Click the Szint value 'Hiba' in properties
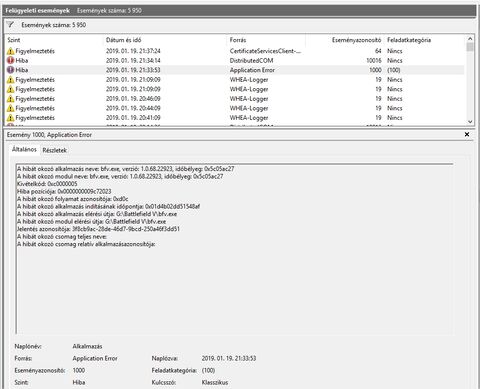480x389 pixels. (x=79, y=382)
